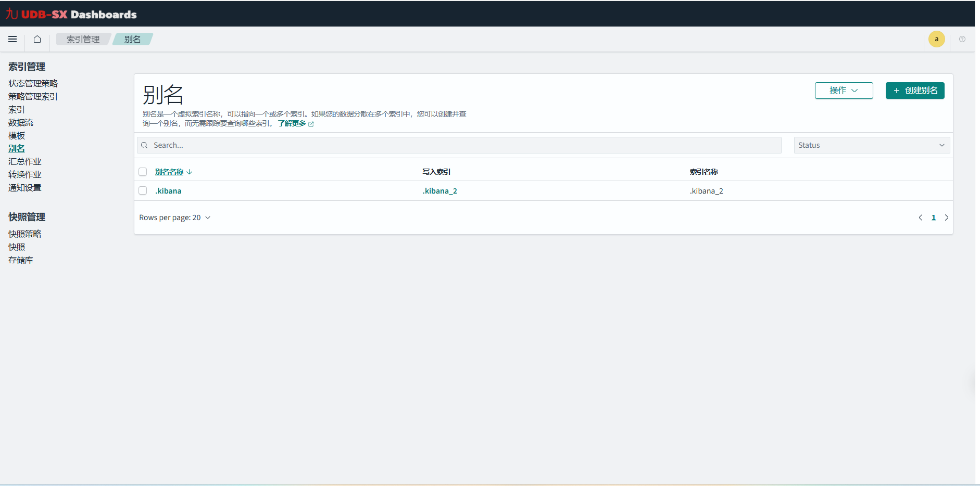Go to the home page icon
This screenshot has width=980, height=486.
coord(37,39)
